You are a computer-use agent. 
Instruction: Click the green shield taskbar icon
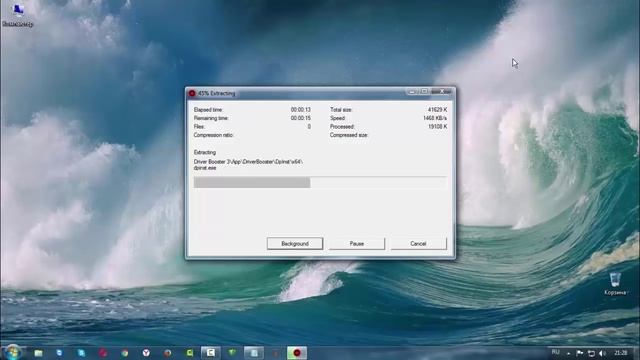(x=232, y=353)
